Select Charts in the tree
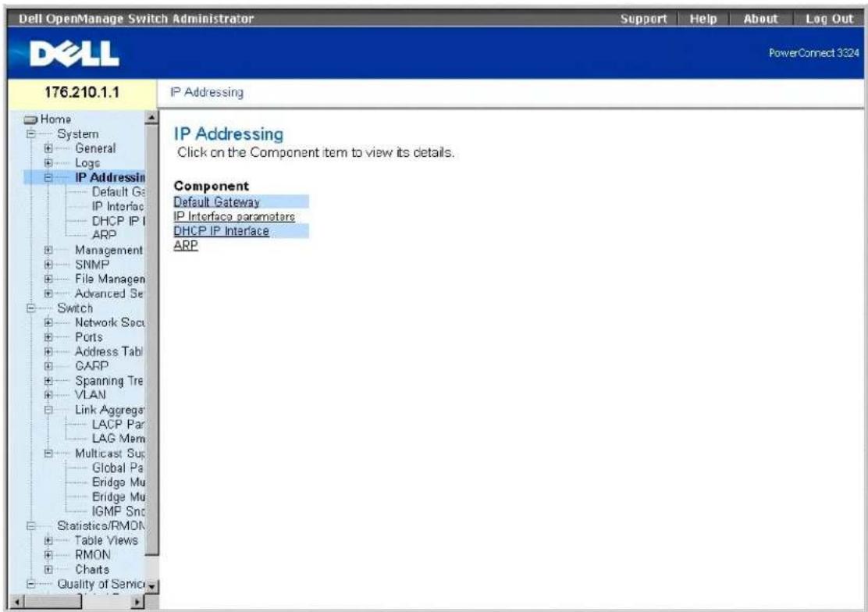Viewport: 868px width, 612px height. pyautogui.click(x=92, y=569)
